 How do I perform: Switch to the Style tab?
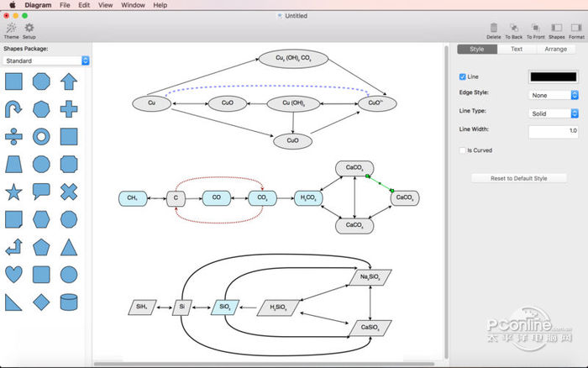pos(477,49)
